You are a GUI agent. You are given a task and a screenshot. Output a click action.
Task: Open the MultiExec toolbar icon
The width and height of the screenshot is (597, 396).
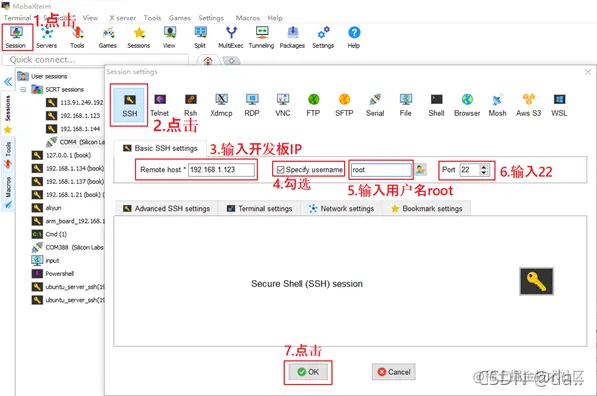point(231,37)
